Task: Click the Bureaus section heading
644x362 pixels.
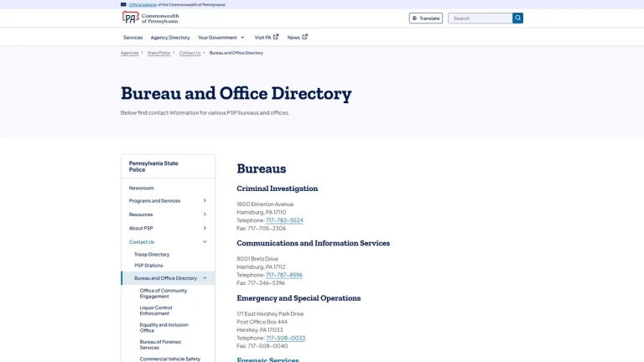Action: point(262,168)
